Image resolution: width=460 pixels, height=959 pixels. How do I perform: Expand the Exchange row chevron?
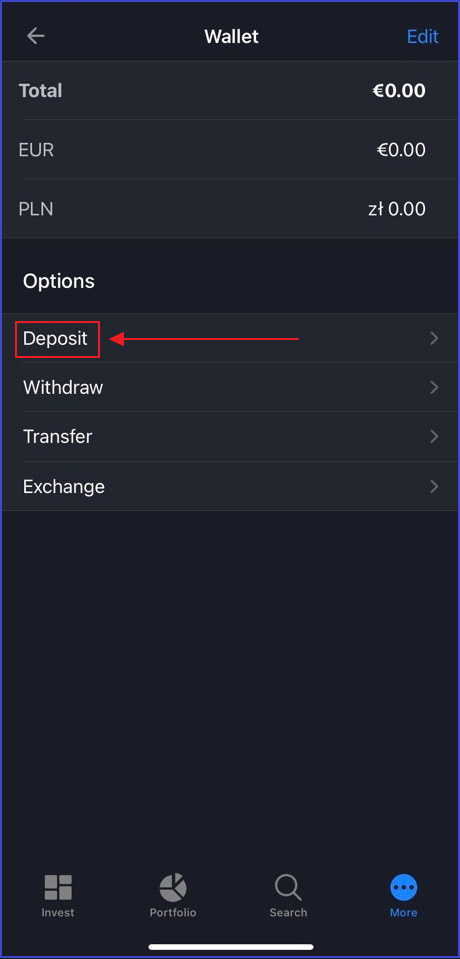[x=434, y=486]
